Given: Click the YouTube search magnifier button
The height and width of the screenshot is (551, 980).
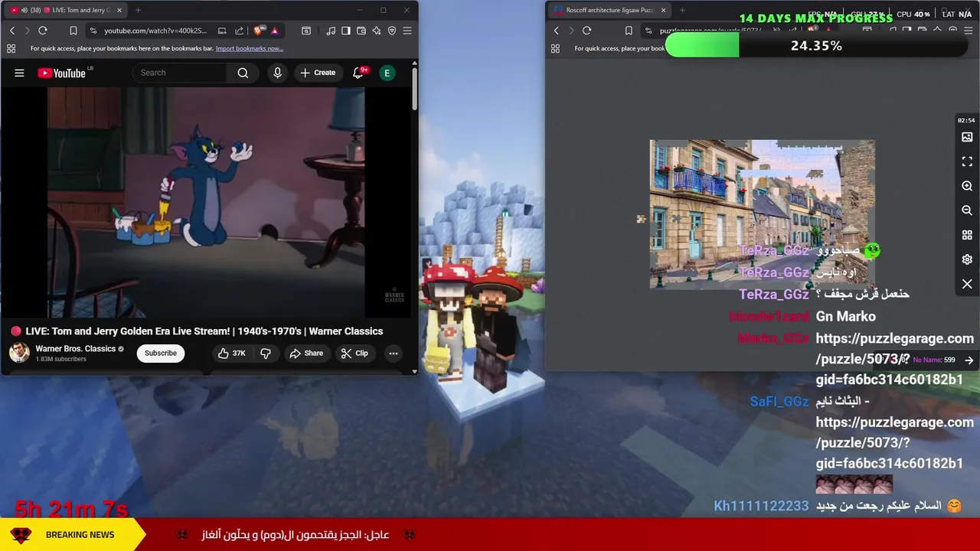Looking at the screenshot, I should [243, 73].
